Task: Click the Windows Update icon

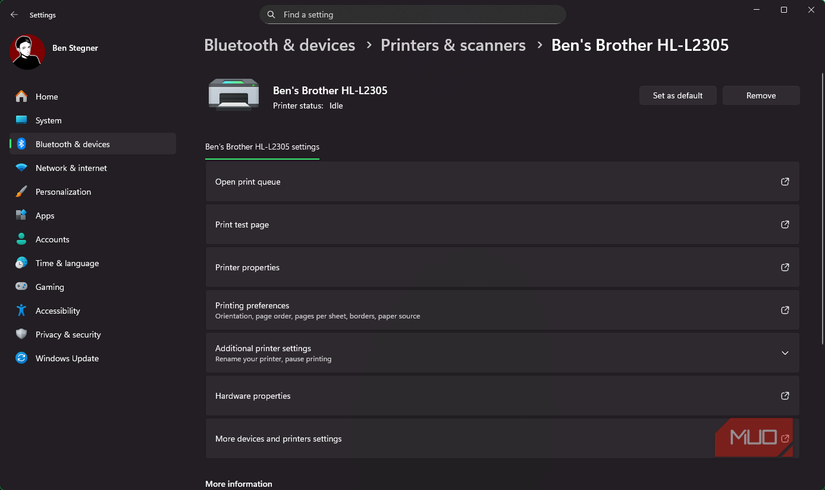Action: pos(21,358)
